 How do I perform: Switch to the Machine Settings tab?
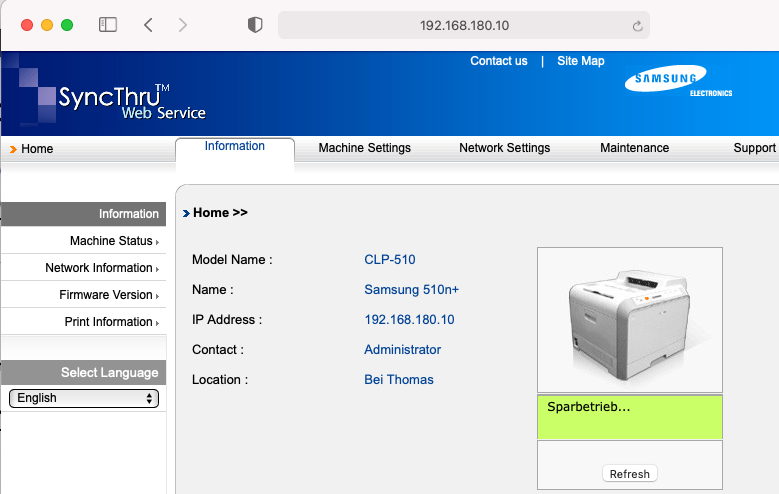coord(365,148)
